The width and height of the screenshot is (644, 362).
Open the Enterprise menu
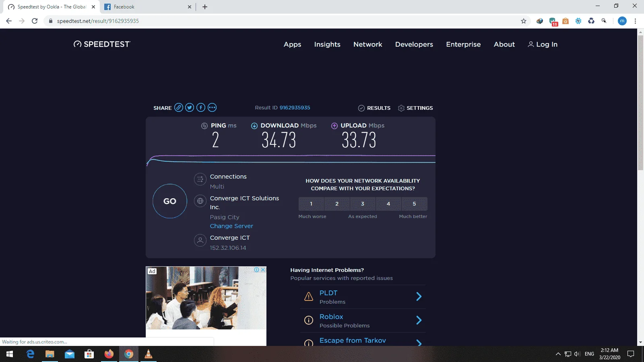[x=463, y=44]
